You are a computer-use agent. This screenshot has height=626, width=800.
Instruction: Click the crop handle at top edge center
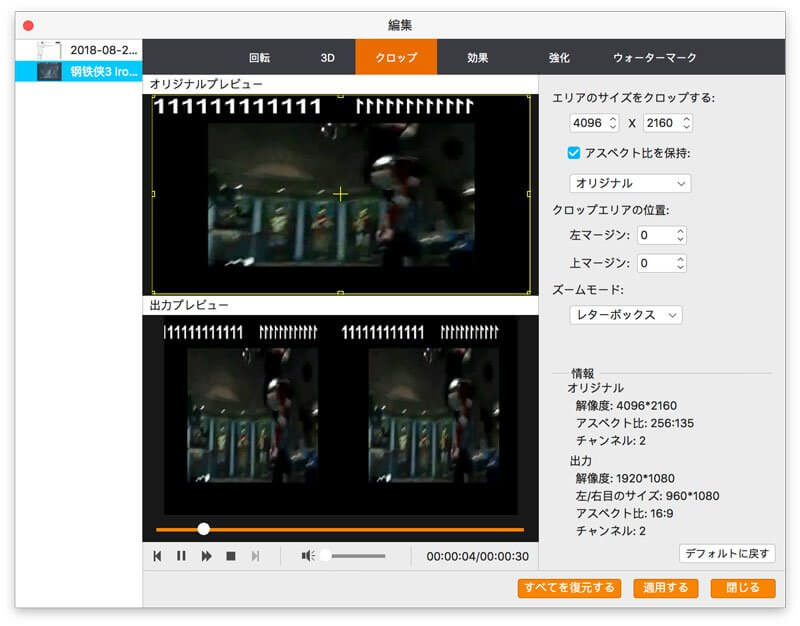pos(340,95)
